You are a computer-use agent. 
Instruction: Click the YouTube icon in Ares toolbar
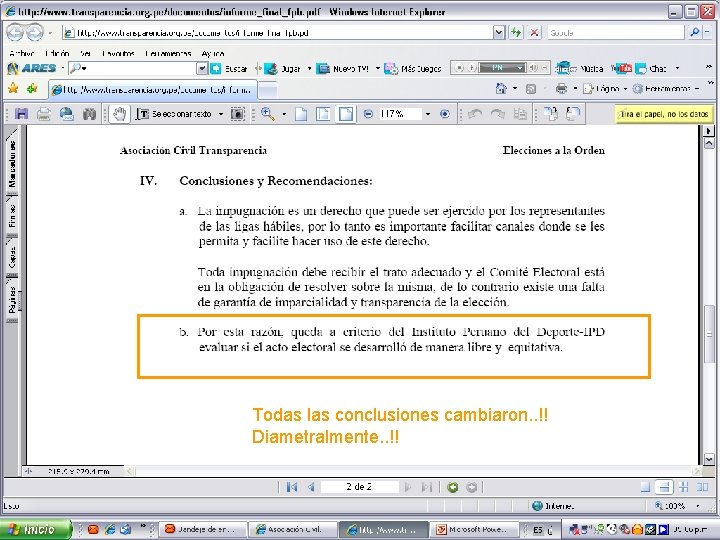coord(621,68)
